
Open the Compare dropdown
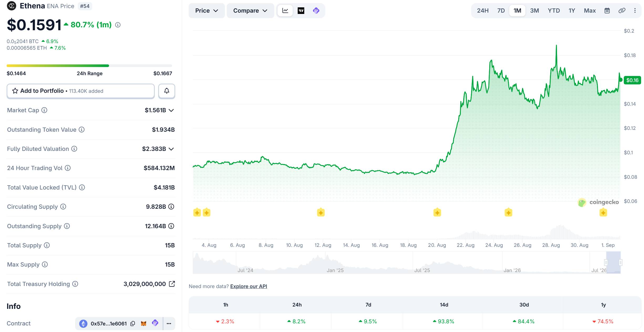coord(250,11)
